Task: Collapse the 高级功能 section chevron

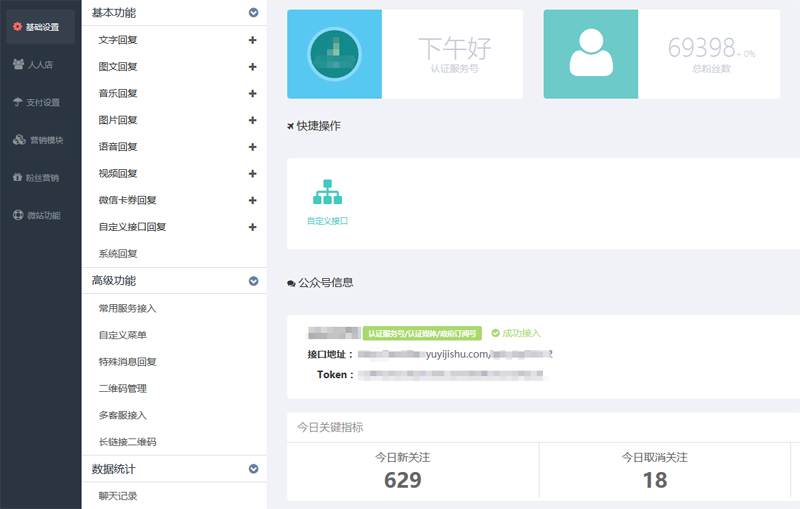Action: coord(253,281)
